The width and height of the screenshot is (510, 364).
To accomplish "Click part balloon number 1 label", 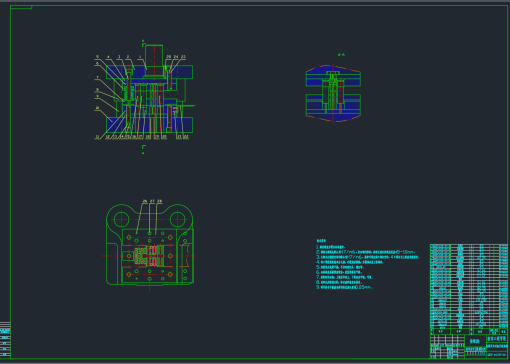I will click(140, 57).
